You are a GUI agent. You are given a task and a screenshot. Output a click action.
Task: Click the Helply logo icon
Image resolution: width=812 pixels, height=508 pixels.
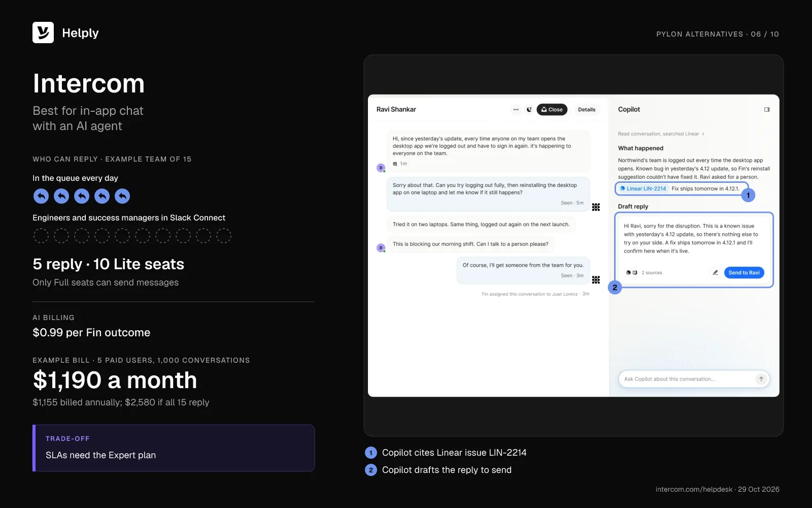tap(43, 33)
